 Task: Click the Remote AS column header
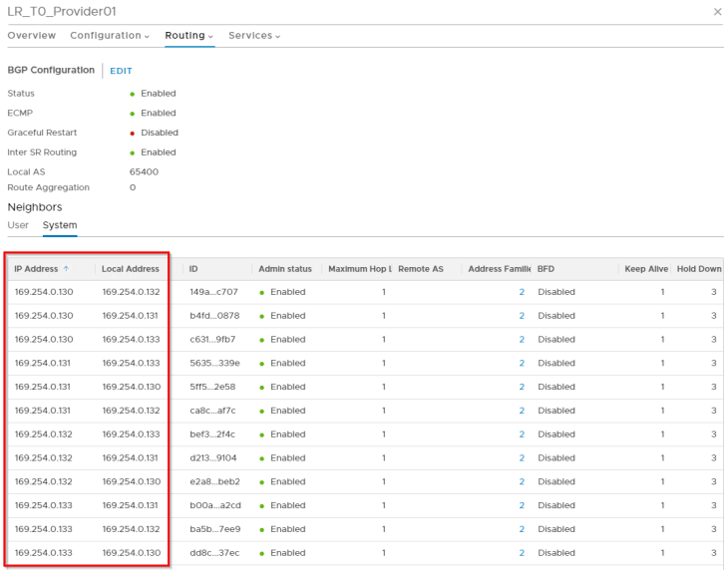pyautogui.click(x=420, y=269)
